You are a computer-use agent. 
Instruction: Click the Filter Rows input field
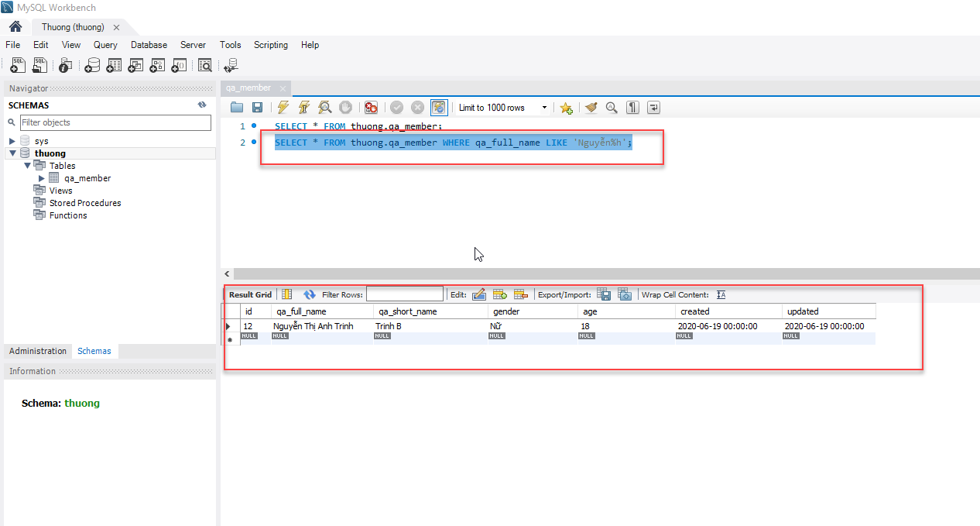[405, 294]
